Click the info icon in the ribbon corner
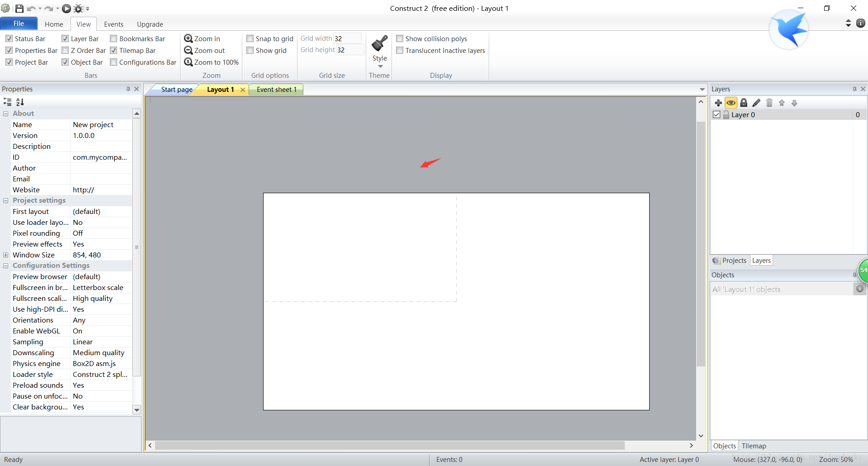The height and width of the screenshot is (466, 868). tap(861, 23)
